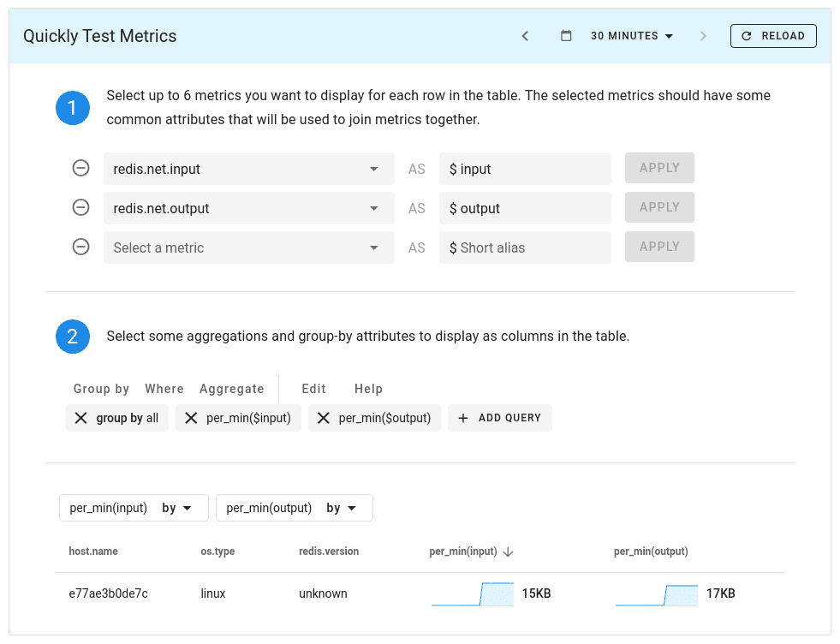This screenshot has width=840, height=644.
Task: Click the Short alias input field
Action: tap(525, 247)
